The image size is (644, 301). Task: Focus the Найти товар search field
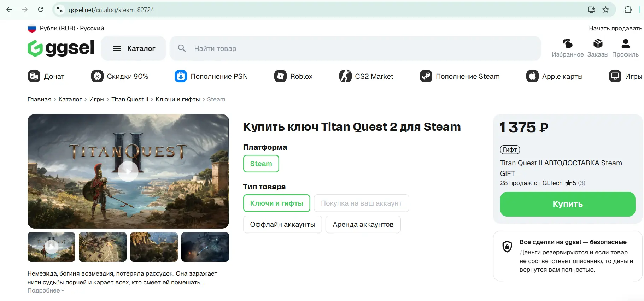(356, 48)
